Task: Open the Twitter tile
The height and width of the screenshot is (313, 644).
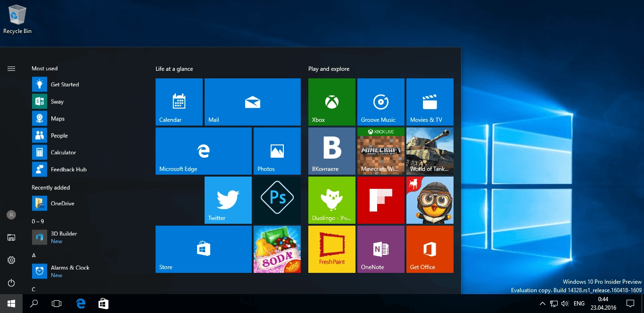Action: [x=228, y=200]
